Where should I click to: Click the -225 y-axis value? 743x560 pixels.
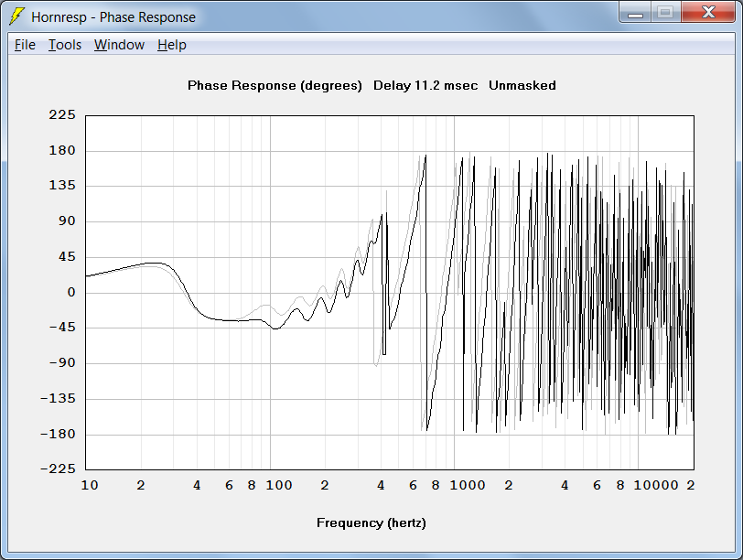tap(58, 469)
